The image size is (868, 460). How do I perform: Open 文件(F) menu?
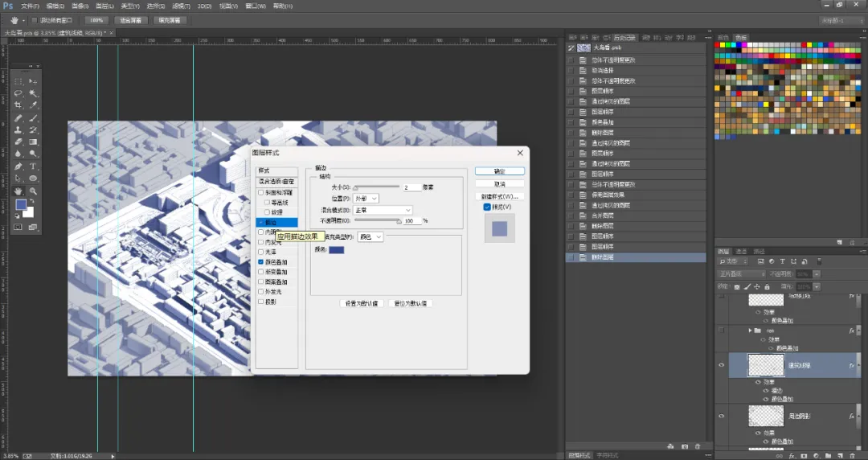tap(30, 6)
